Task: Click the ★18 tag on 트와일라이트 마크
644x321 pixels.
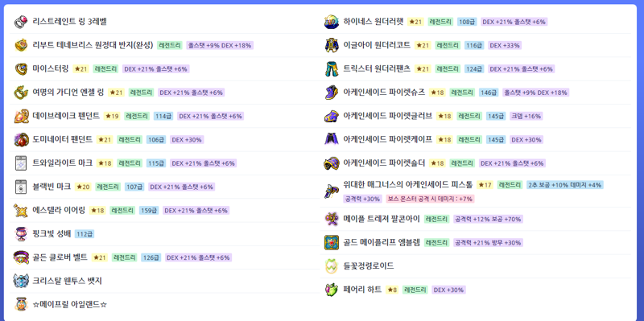Action: coord(105,163)
